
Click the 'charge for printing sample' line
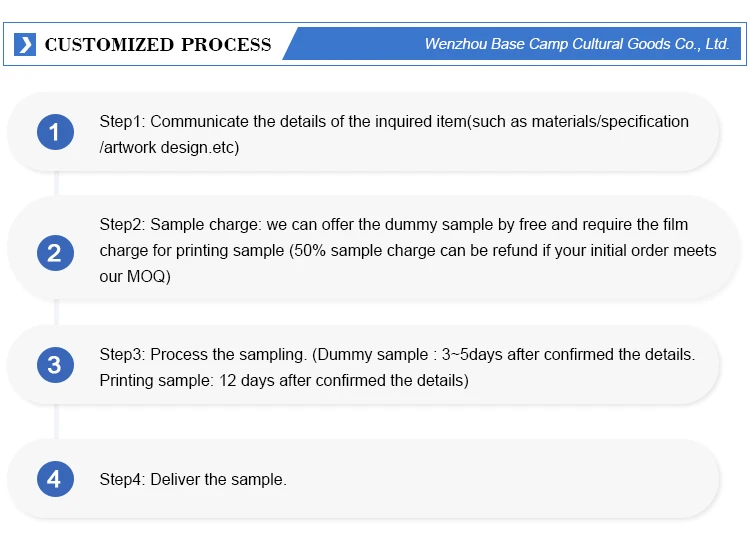coord(408,250)
